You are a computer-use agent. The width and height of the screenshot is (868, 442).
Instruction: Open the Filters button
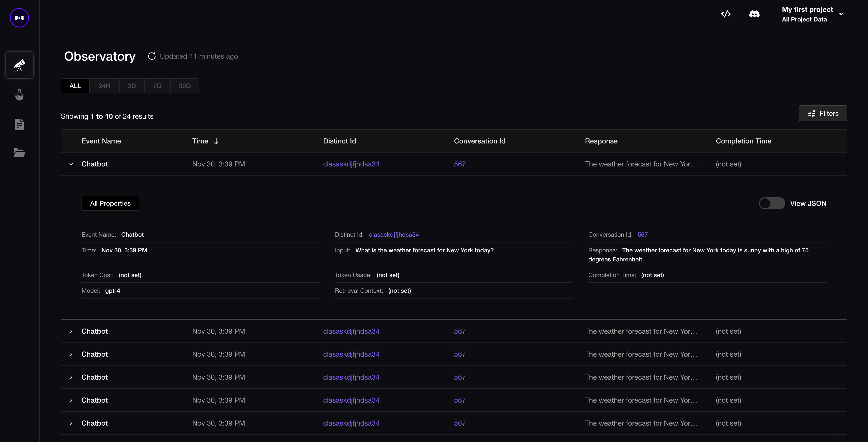[x=823, y=113]
